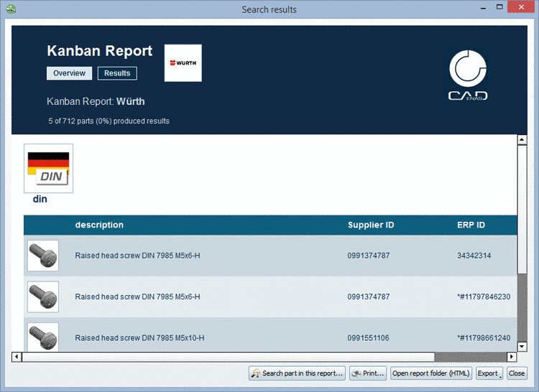Maximize the Search results window

coord(499,7)
